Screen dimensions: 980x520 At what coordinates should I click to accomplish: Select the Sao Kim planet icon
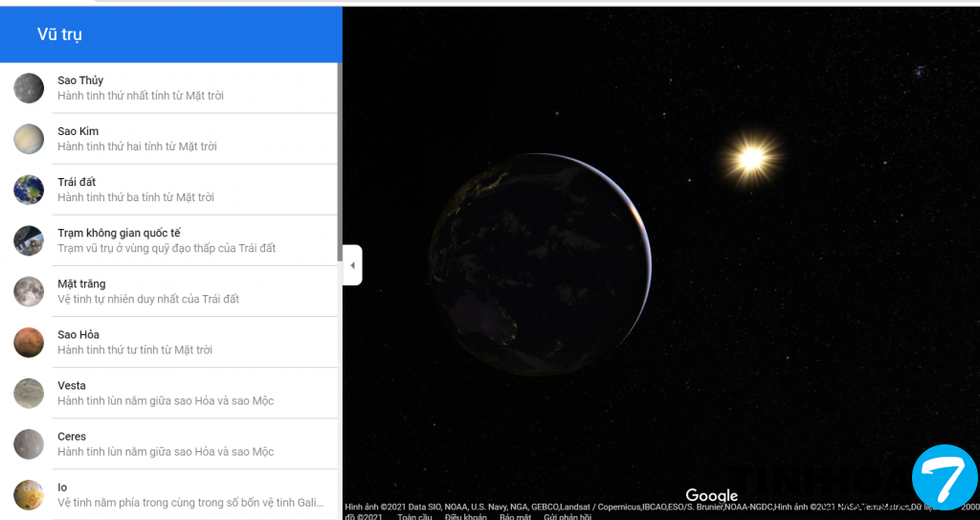pos(29,139)
